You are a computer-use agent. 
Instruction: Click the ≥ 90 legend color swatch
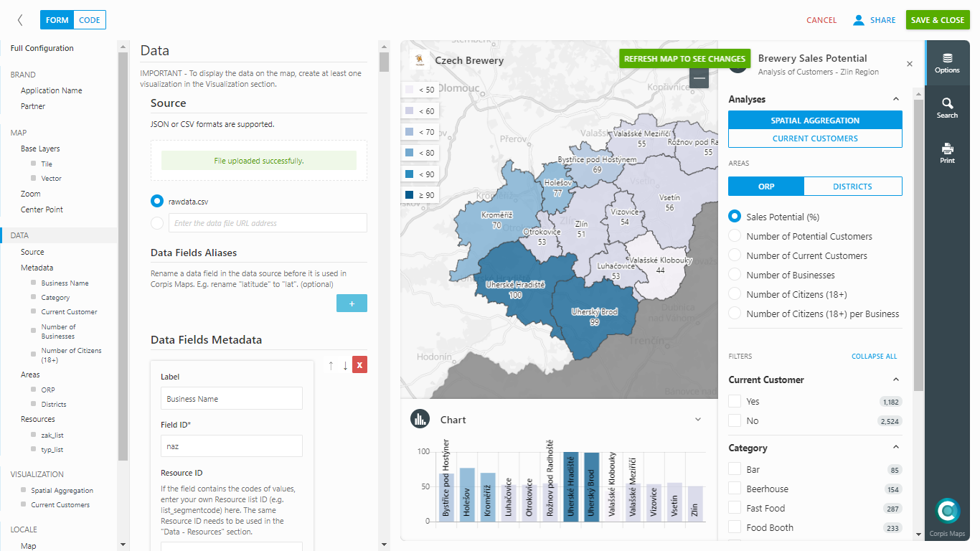tap(409, 195)
